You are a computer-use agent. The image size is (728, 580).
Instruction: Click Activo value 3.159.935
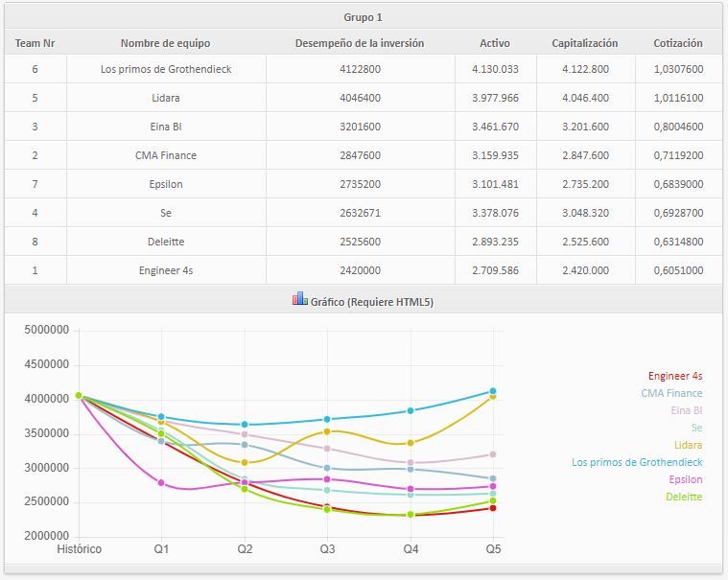495,155
